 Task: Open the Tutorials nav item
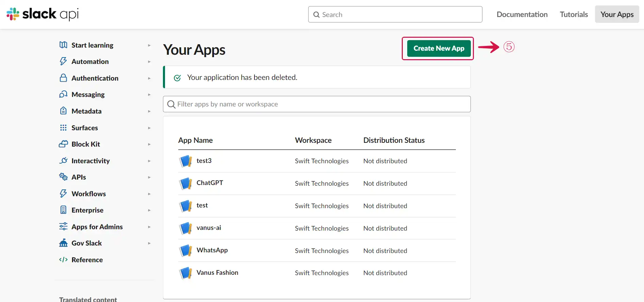tap(574, 14)
